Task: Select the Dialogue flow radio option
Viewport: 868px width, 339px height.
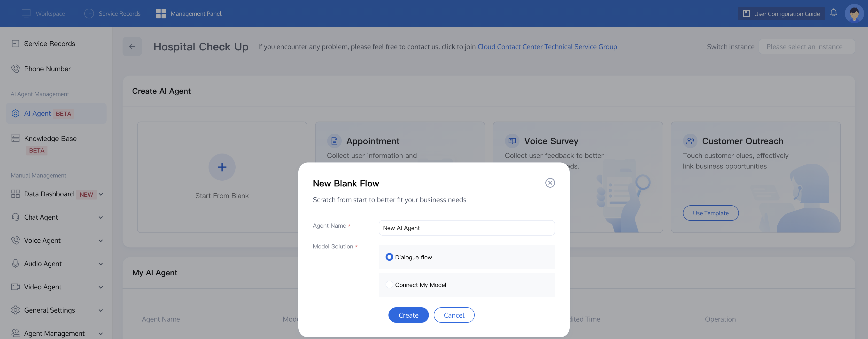Action: click(389, 257)
